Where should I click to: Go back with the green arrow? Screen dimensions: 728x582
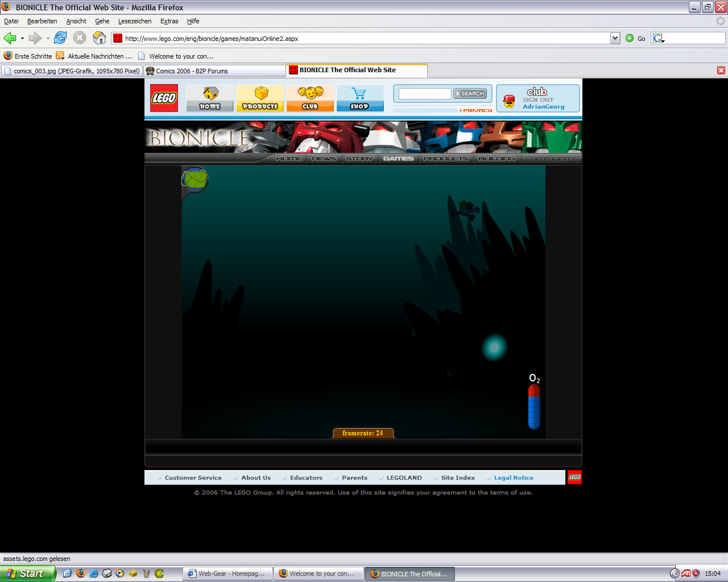tap(10, 38)
